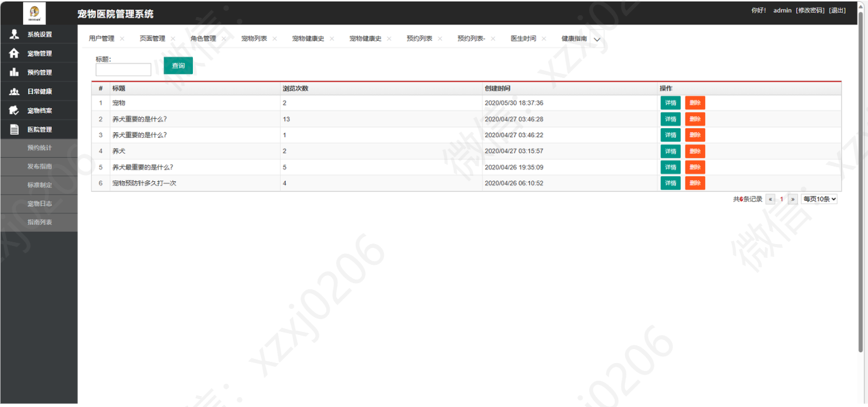Click 详情 for 养犬最重要的是什么? row
This screenshot has width=868, height=407.
(670, 167)
